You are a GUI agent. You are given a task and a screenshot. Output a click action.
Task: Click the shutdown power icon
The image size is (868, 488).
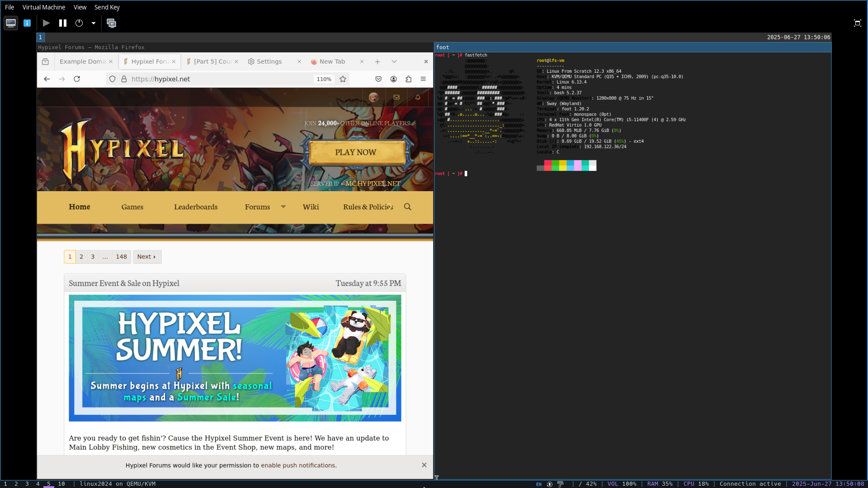coord(79,23)
